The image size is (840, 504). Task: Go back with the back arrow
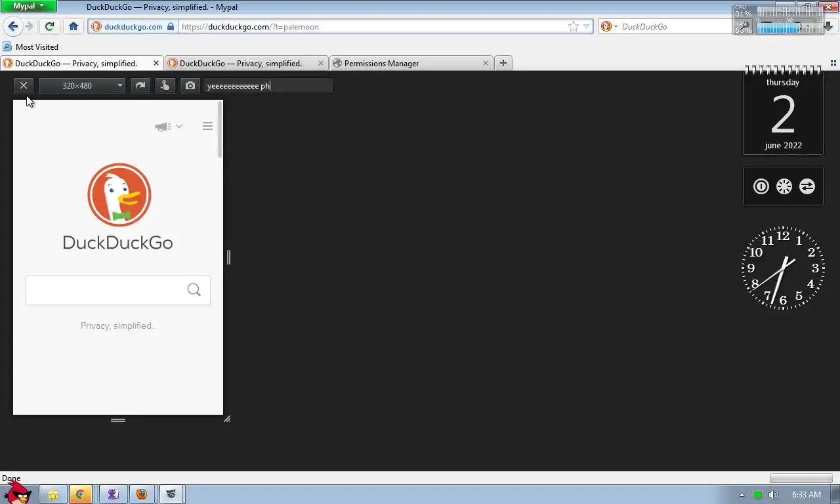click(12, 26)
